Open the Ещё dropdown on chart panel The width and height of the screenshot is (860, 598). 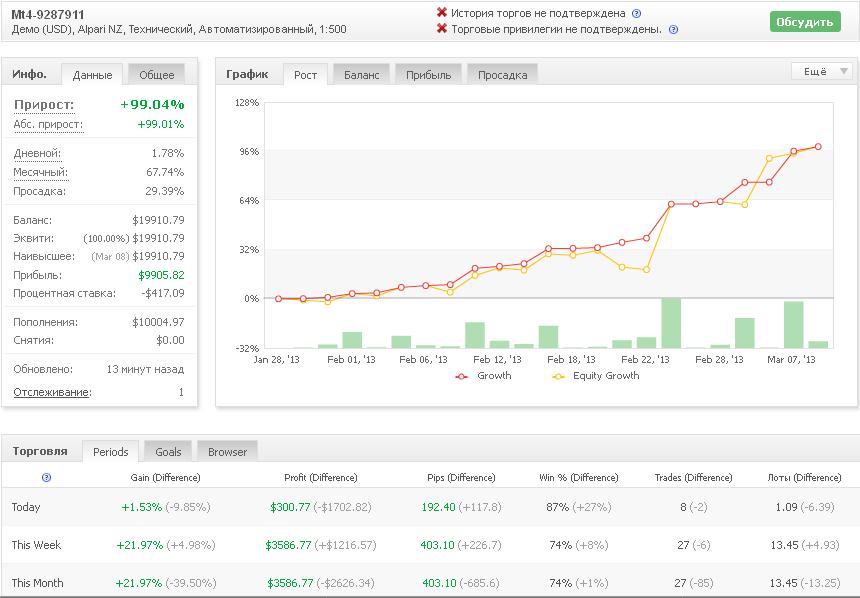[822, 71]
